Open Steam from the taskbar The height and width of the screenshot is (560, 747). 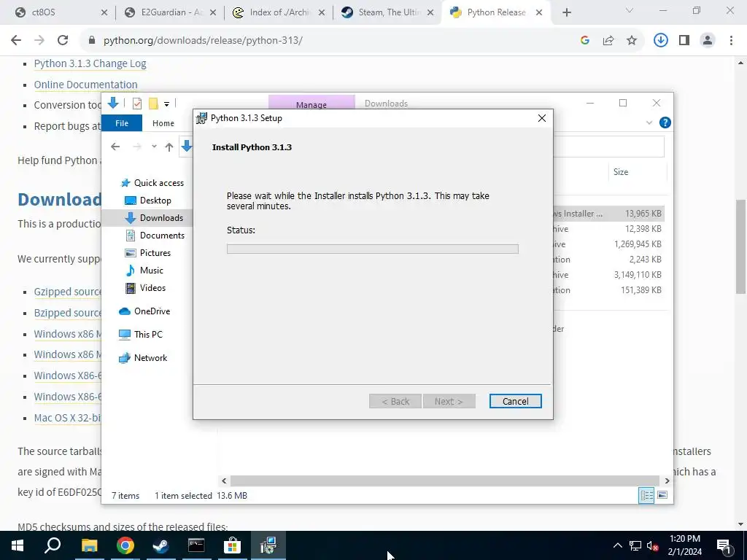[x=160, y=545]
